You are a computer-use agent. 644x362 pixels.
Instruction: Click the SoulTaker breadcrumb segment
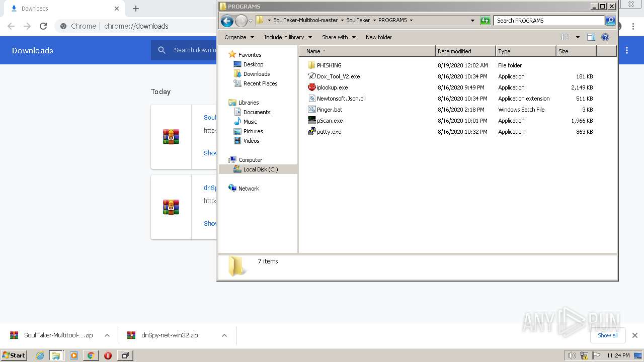tap(358, 21)
